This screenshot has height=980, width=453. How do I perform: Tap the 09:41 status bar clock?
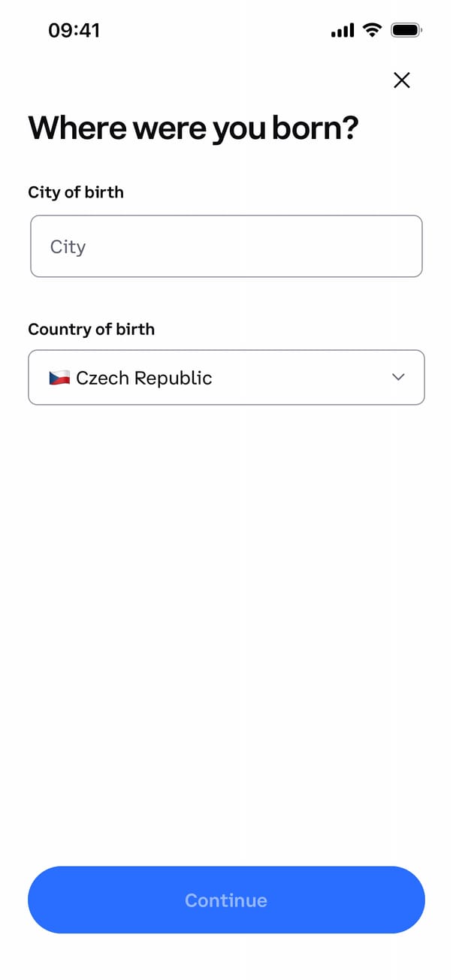pyautogui.click(x=74, y=30)
